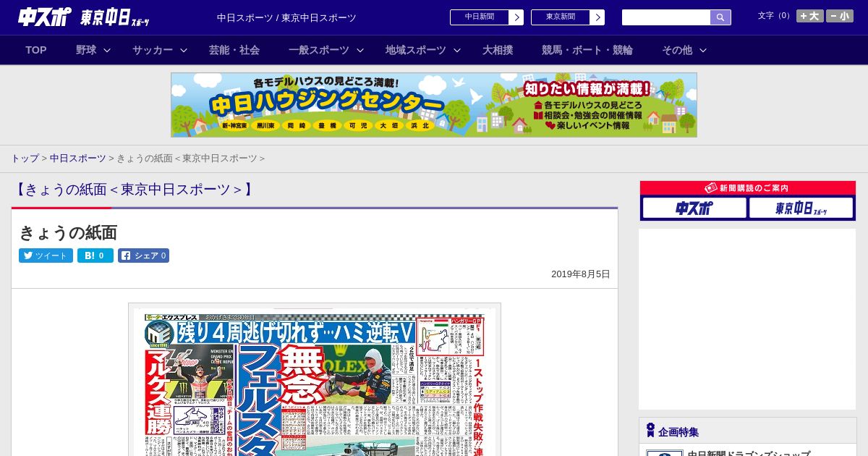Click the 中スポ subscription banner button
The height and width of the screenshot is (456, 868).
pos(694,208)
